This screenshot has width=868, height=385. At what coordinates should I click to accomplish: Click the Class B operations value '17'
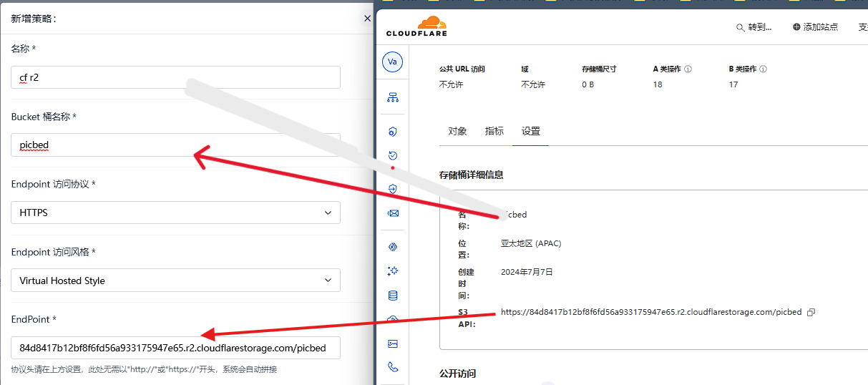733,84
